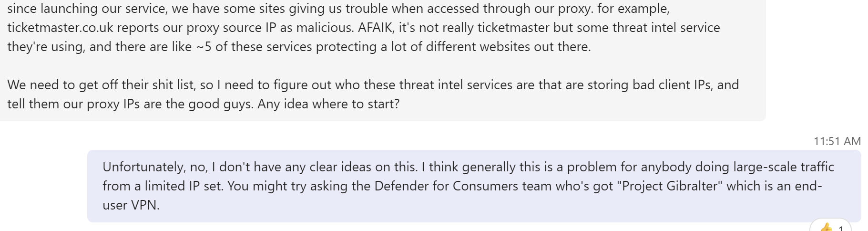The height and width of the screenshot is (231, 868).
Task: Click the "Any idea where to start?" question
Action: (x=328, y=104)
